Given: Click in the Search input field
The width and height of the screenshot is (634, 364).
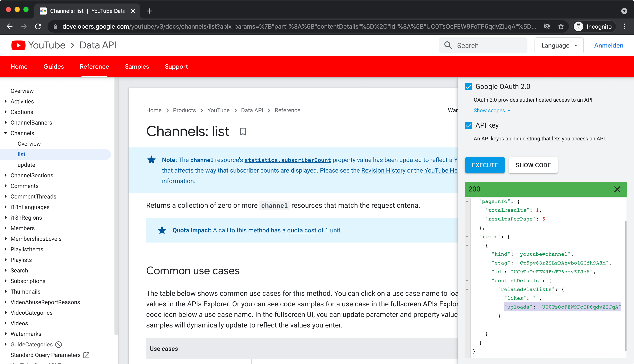Looking at the screenshot, I should [483, 45].
